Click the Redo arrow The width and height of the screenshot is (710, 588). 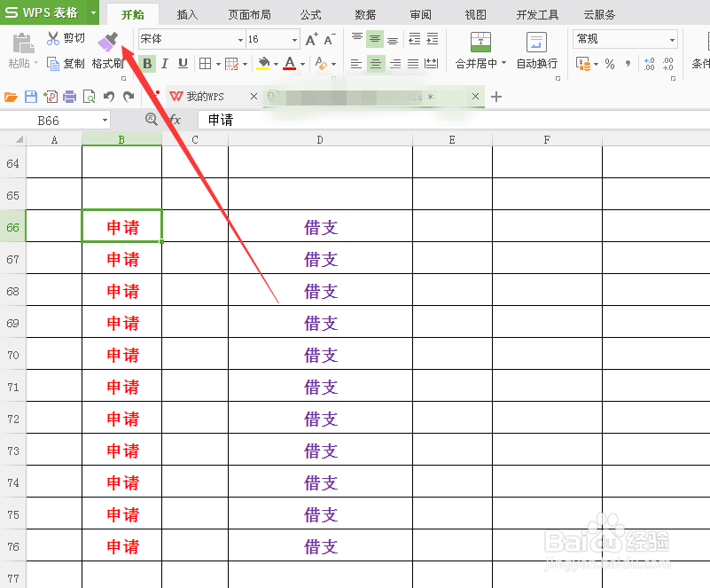129,97
